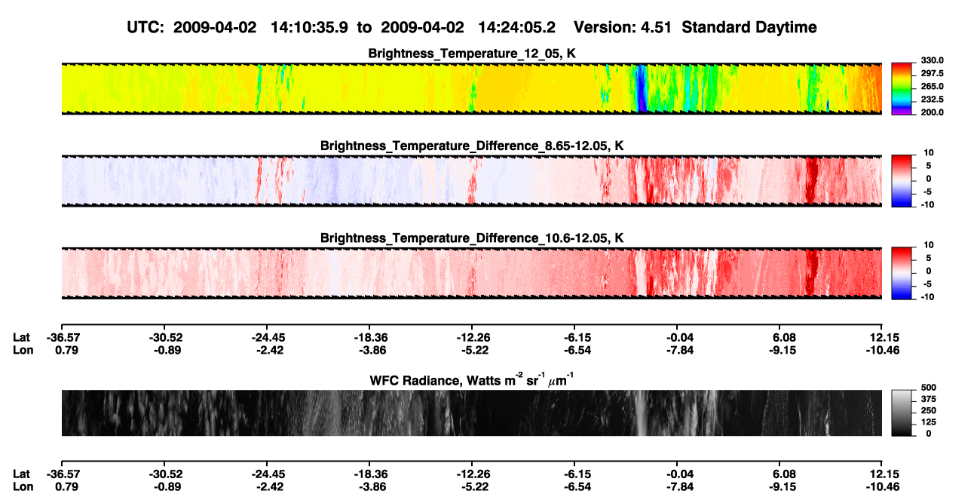The width and height of the screenshot is (980, 503).
Task: Click longitude '-2.42' beneath the WFC Radiance strip
Action: [267, 487]
